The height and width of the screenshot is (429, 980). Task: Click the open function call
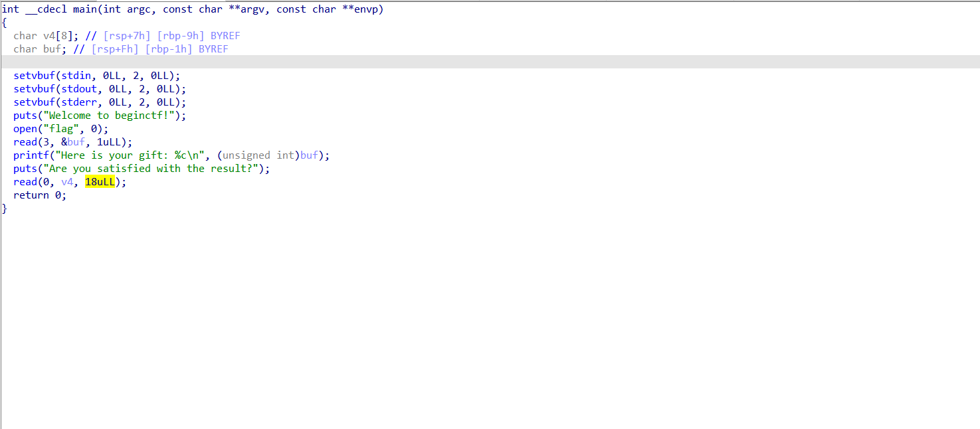25,129
